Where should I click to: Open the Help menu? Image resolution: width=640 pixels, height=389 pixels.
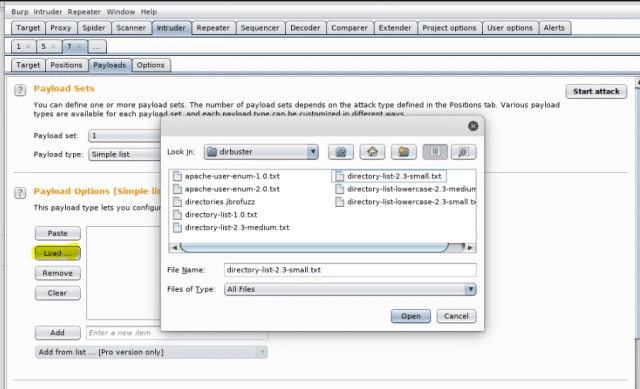(x=149, y=12)
